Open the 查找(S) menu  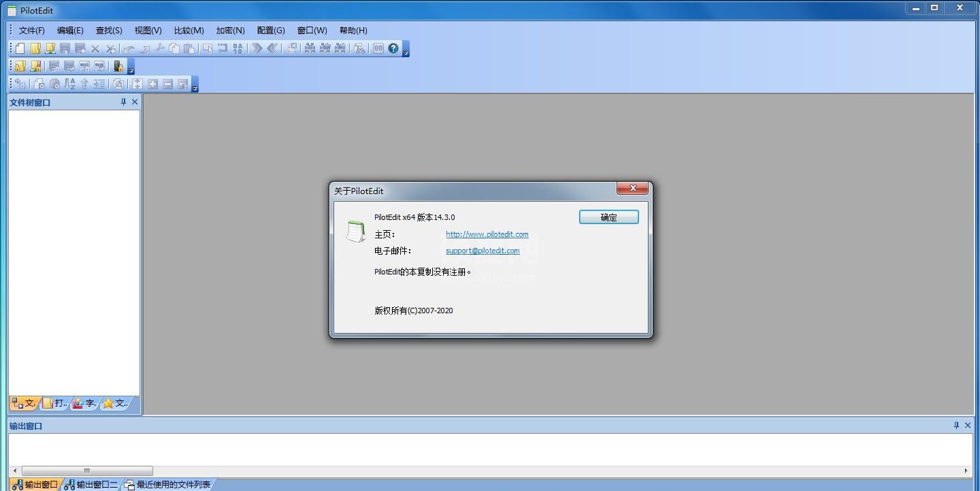[x=109, y=31]
